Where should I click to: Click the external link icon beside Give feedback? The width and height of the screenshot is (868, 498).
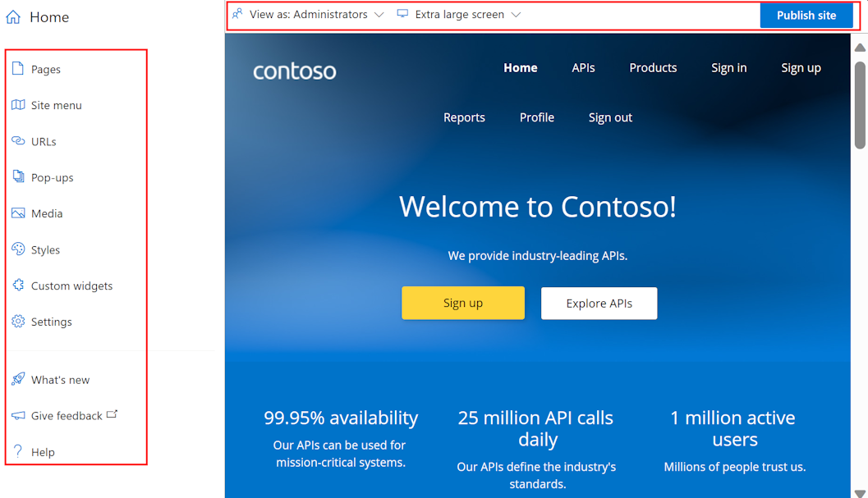(112, 413)
